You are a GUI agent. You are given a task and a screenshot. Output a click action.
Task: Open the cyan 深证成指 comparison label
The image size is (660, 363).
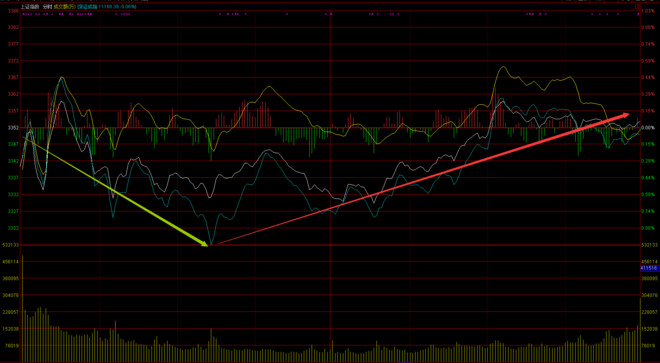coord(107,7)
